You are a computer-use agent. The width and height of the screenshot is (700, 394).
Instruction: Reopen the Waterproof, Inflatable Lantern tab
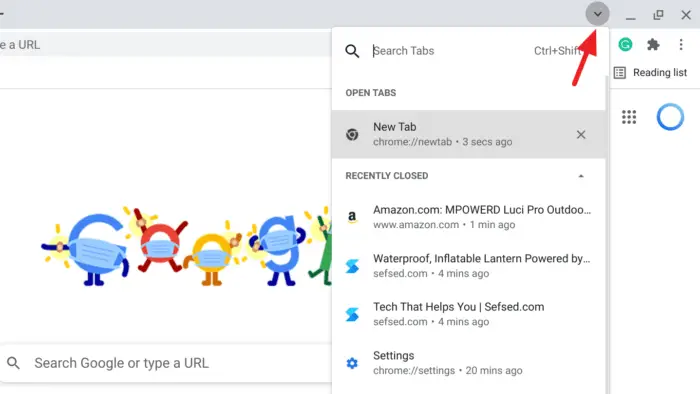[x=469, y=265]
